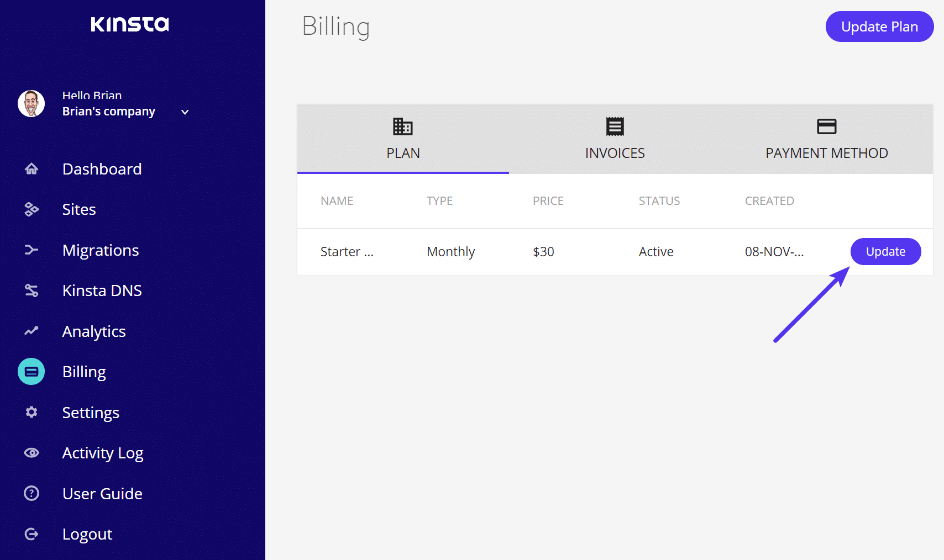Click the NAME column header
This screenshot has width=944, height=560.
coord(337,201)
